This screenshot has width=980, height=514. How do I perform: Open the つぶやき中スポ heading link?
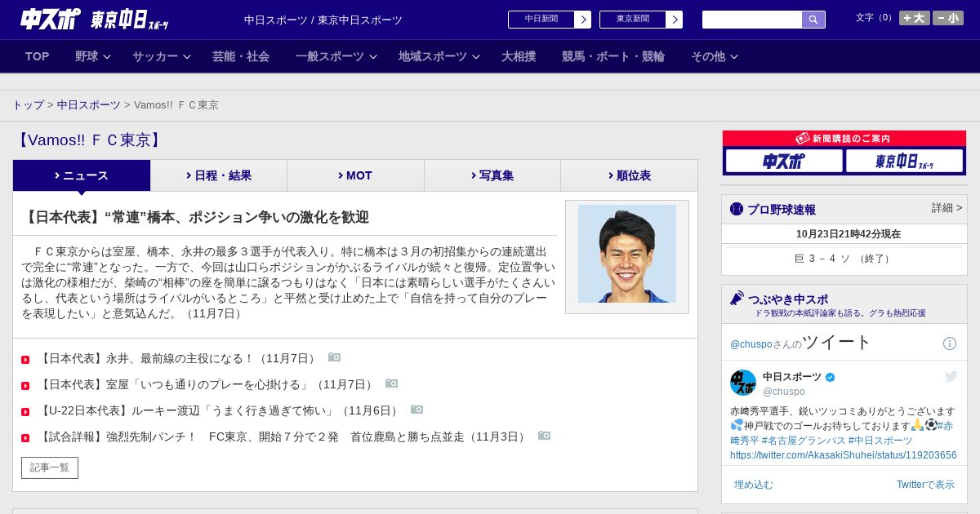(788, 299)
